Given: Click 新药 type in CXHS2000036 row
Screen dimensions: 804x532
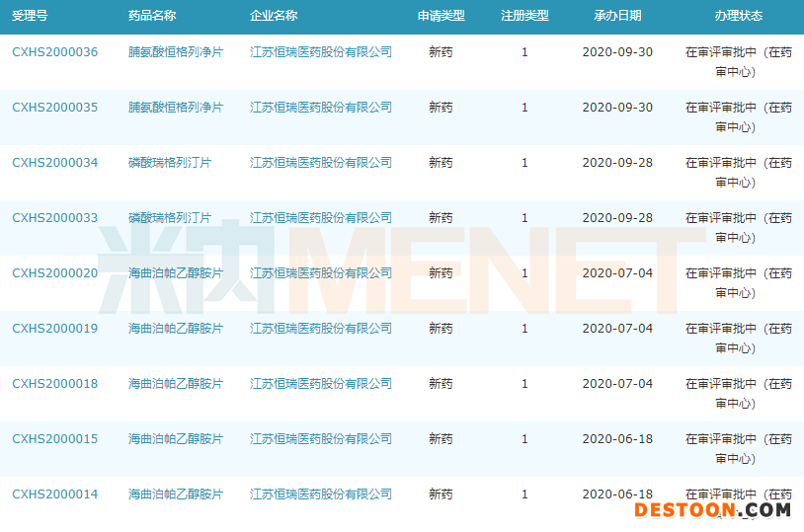Looking at the screenshot, I should click(x=441, y=51).
